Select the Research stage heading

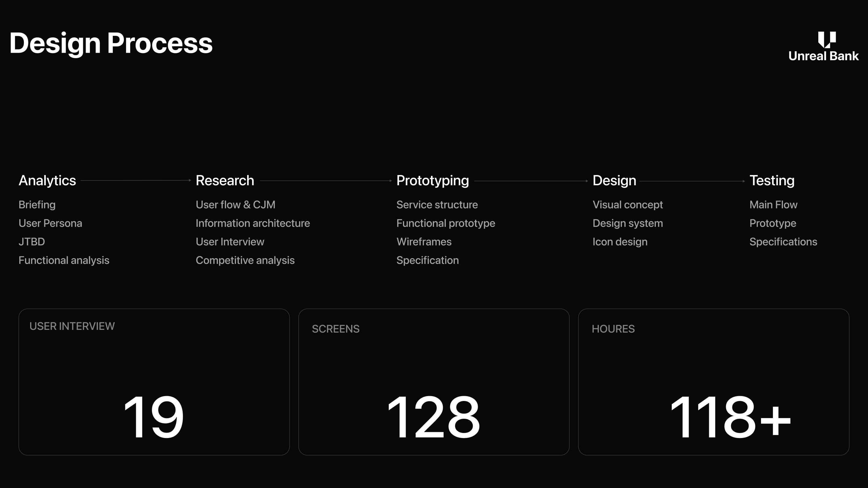point(225,180)
